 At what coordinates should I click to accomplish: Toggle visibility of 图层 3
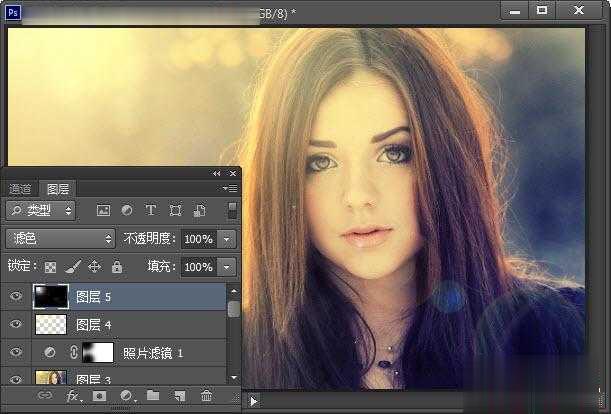(16, 379)
